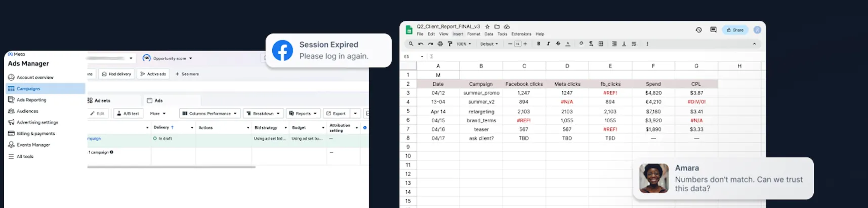Click the horizontal align icon
This screenshot has height=208, width=868.
point(614,44)
